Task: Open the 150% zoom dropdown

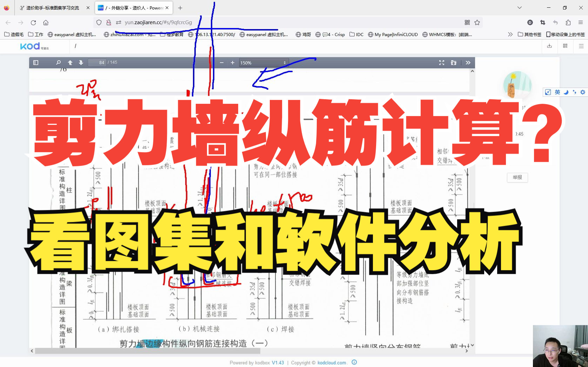Action: (x=264, y=63)
